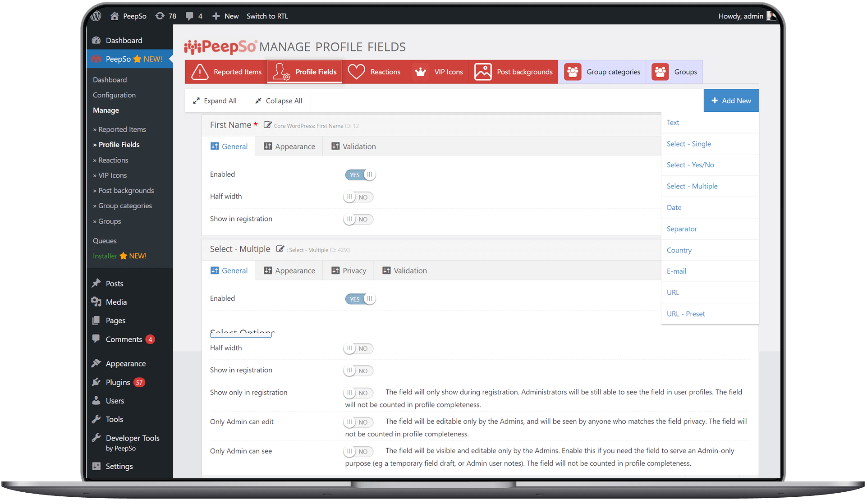Open the Select - Multiple General tab
The image size is (867, 504).
[x=229, y=270]
